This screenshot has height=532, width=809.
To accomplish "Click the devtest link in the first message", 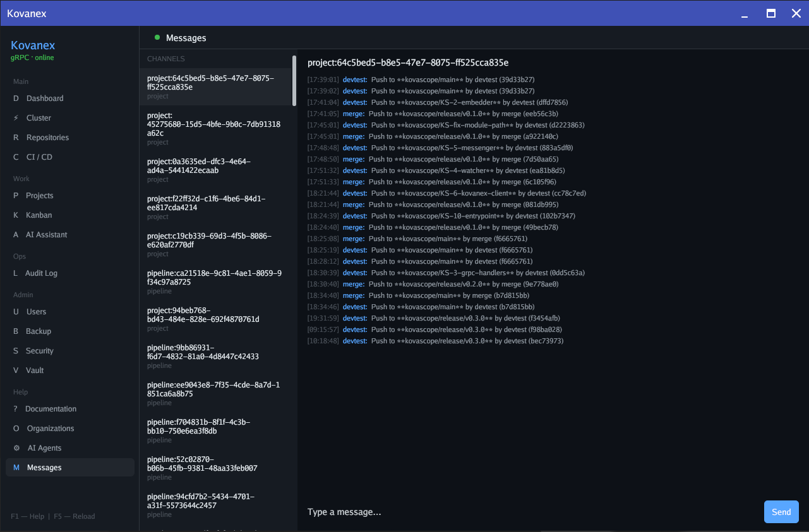I will [x=354, y=80].
